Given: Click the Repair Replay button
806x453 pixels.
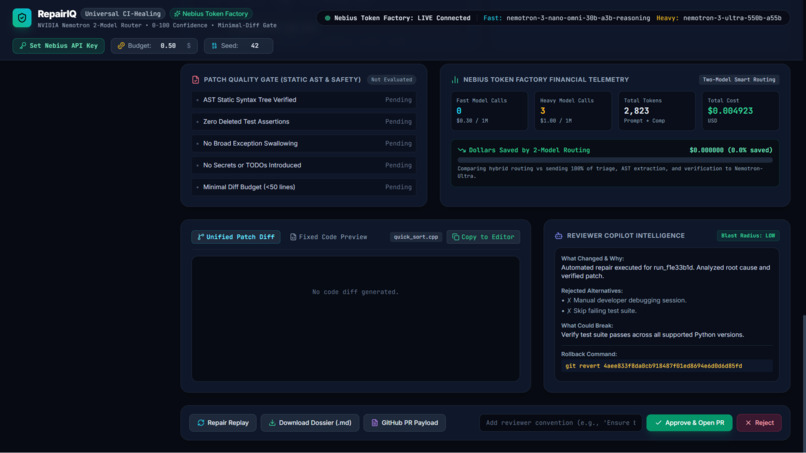Looking at the screenshot, I should click(223, 423).
